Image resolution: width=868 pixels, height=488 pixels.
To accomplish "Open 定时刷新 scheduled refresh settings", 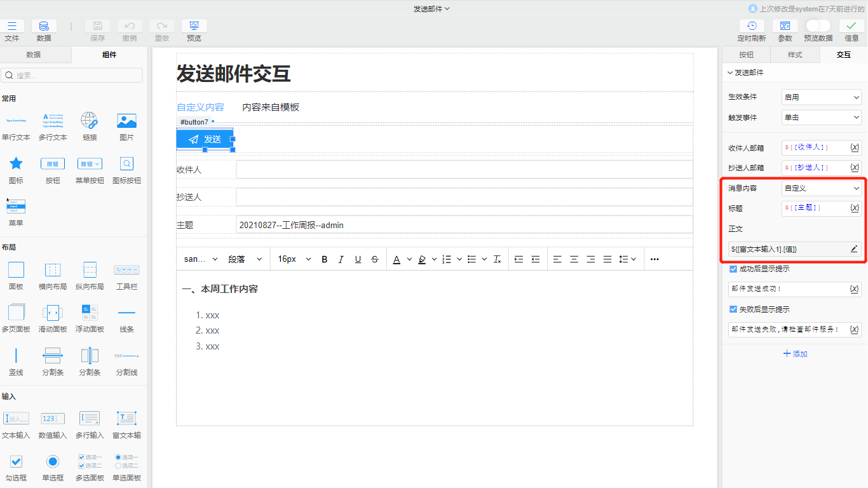I will point(753,26).
